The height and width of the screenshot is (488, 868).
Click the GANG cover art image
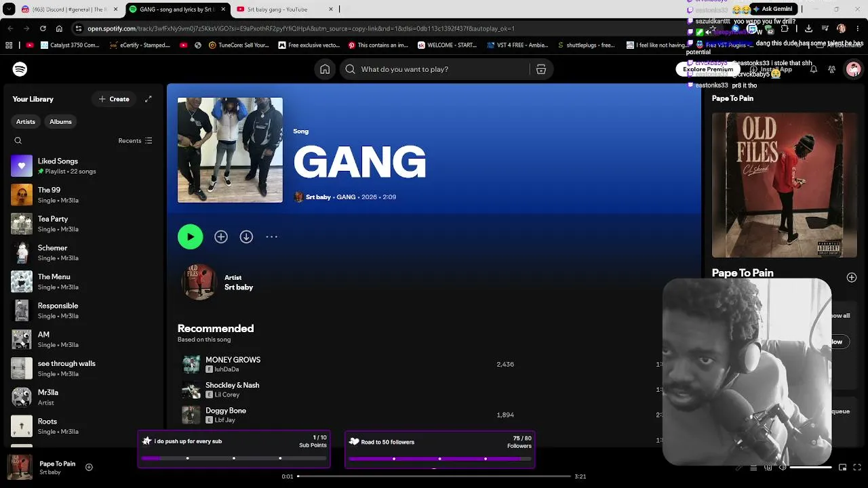click(230, 150)
